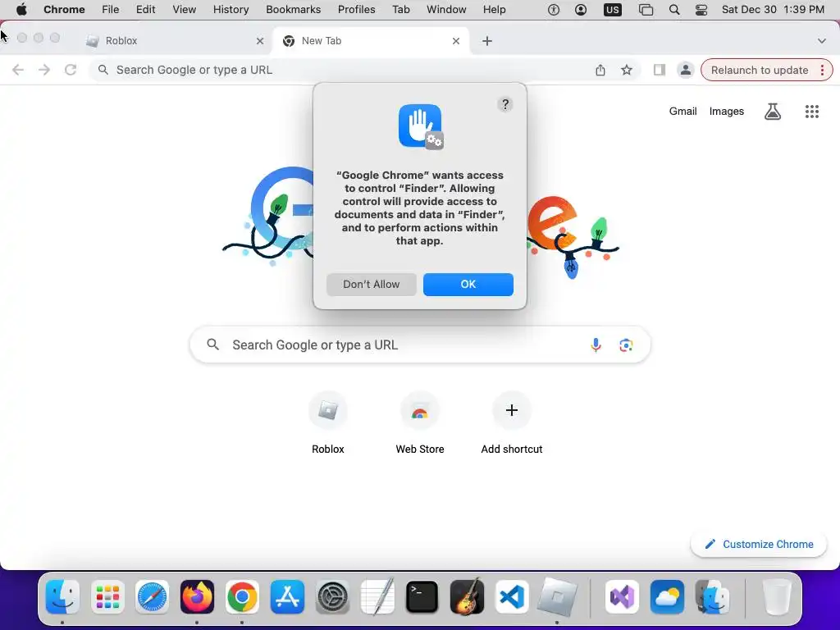Open the Chrome profile avatar
Image resolution: width=840 pixels, height=630 pixels.
[x=685, y=70]
